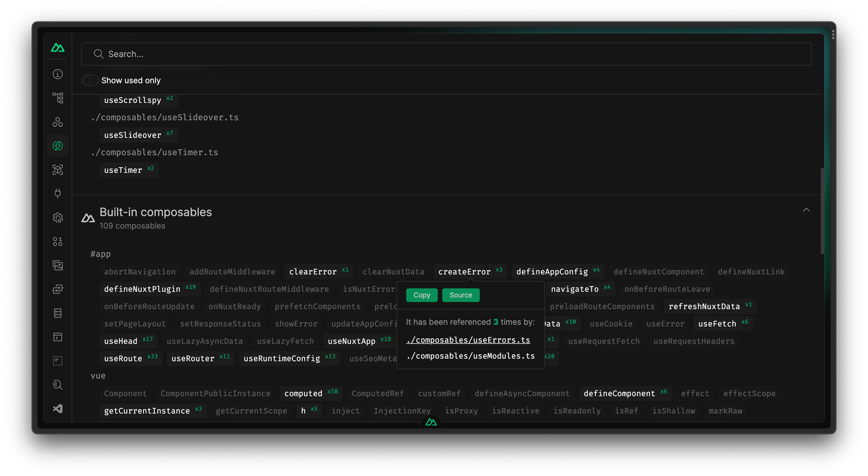The width and height of the screenshot is (868, 476).
Task: Open the Modules panel from the sidebar
Action: pos(57,169)
